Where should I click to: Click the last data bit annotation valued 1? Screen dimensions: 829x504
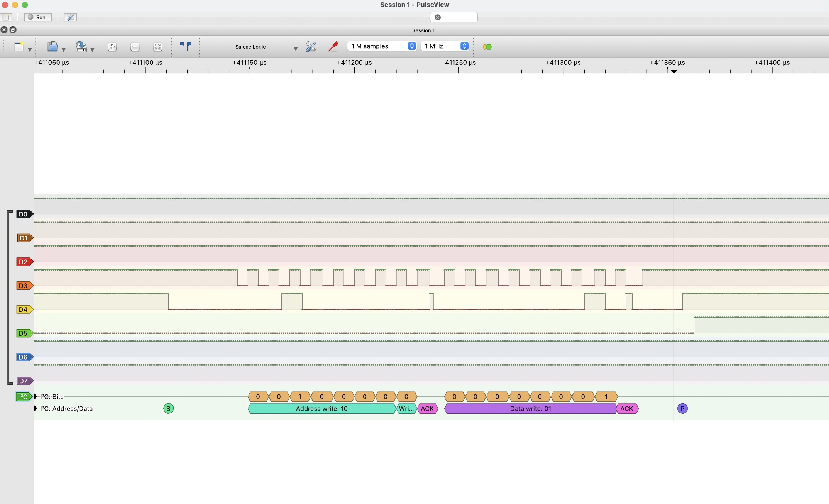point(606,397)
